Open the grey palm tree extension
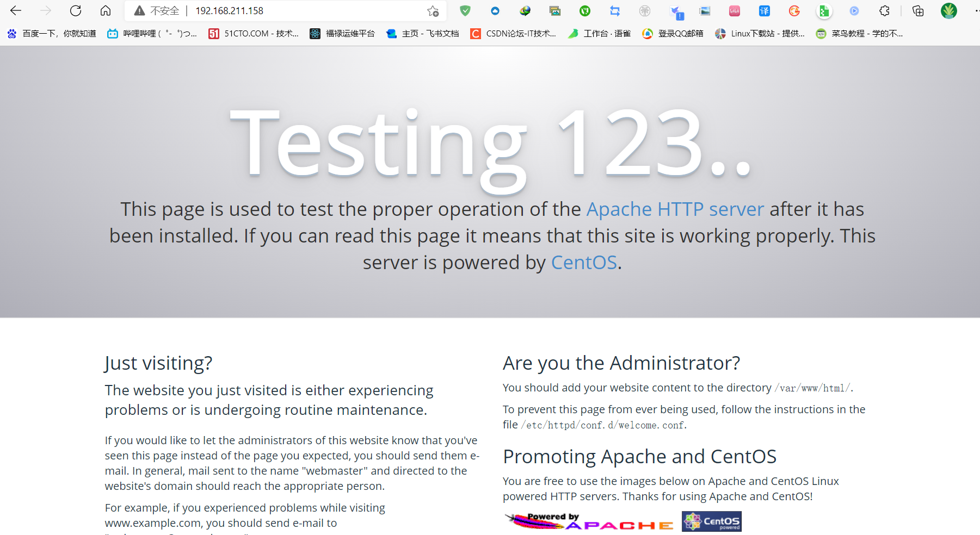 (x=645, y=10)
